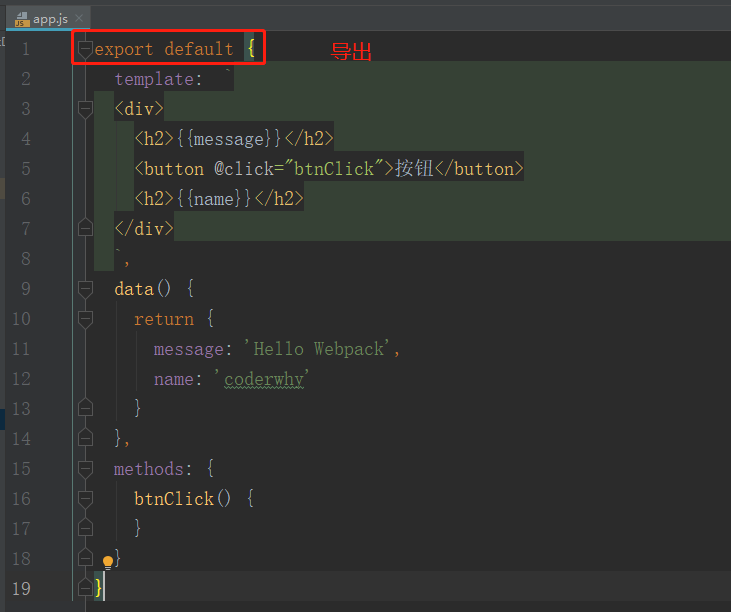Click line number 5 in the gutter

click(26, 169)
